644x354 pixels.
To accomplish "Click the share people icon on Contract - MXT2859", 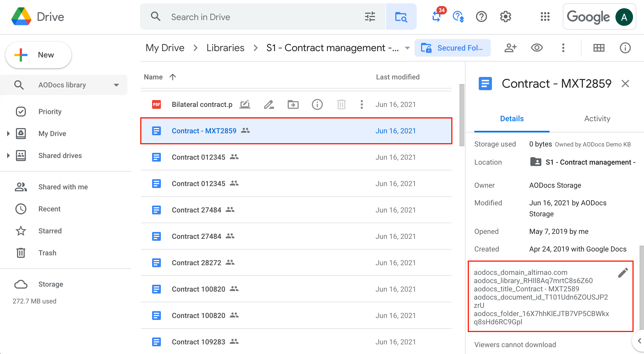I will coord(246,130).
